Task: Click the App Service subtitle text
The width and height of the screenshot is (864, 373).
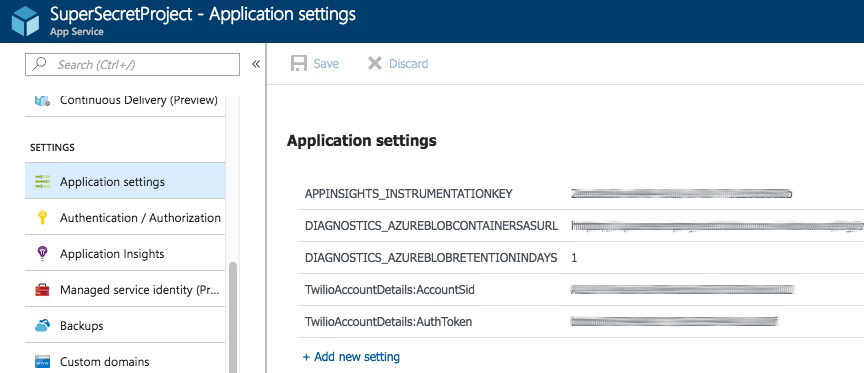Action: pos(77,31)
